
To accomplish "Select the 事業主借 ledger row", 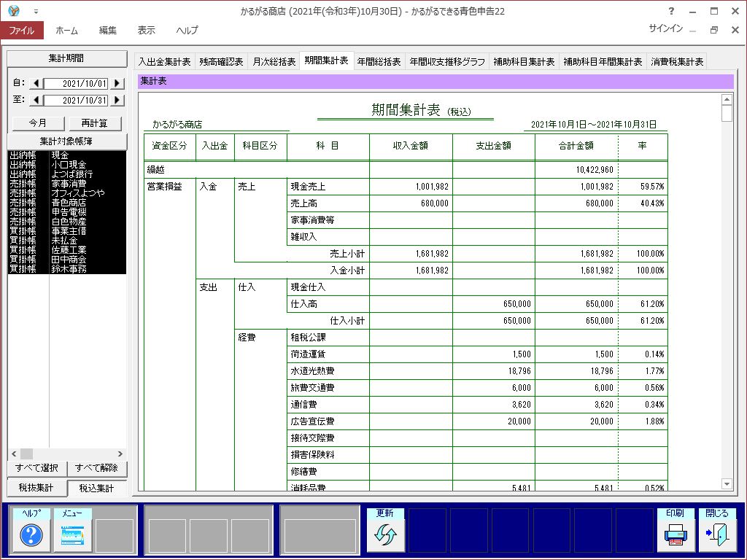I will click(x=67, y=231).
